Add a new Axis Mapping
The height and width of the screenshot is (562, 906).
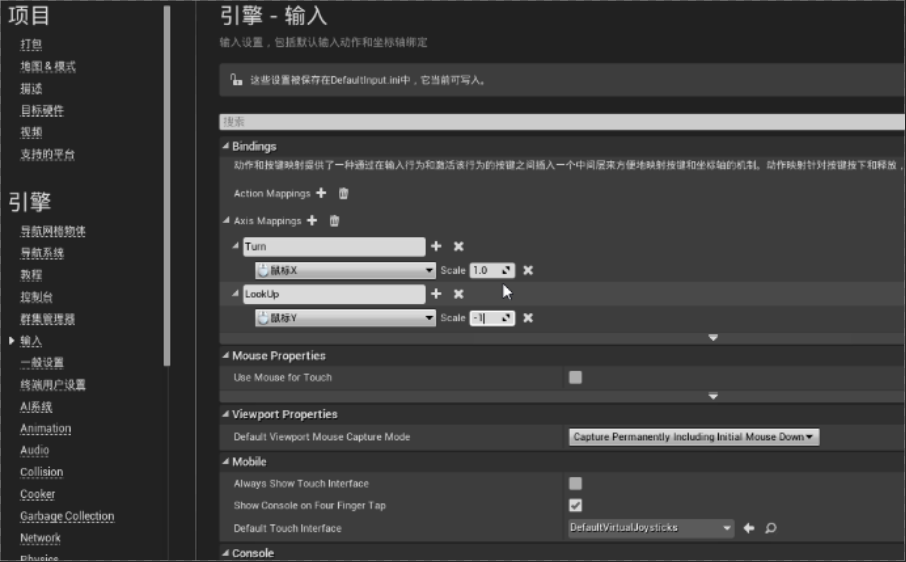coord(312,220)
